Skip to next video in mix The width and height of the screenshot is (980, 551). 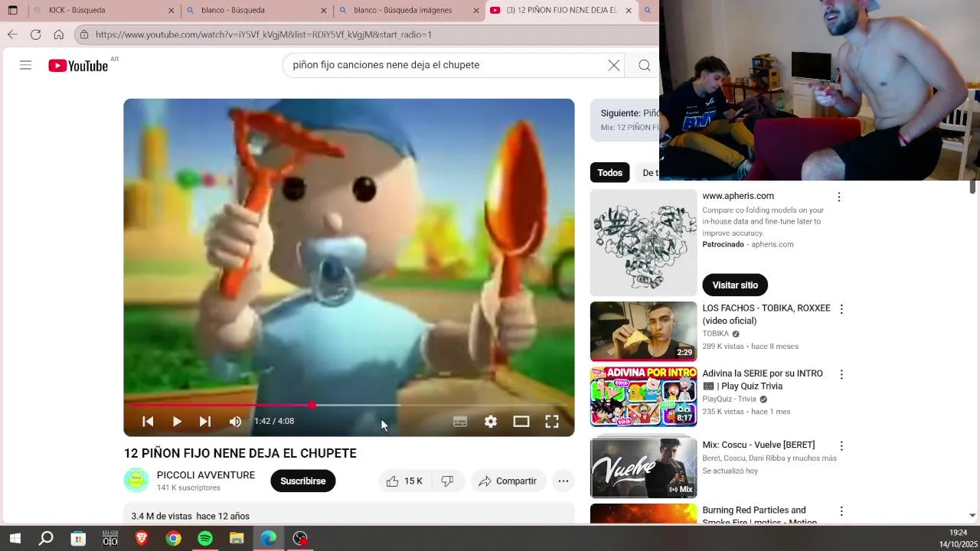(205, 422)
